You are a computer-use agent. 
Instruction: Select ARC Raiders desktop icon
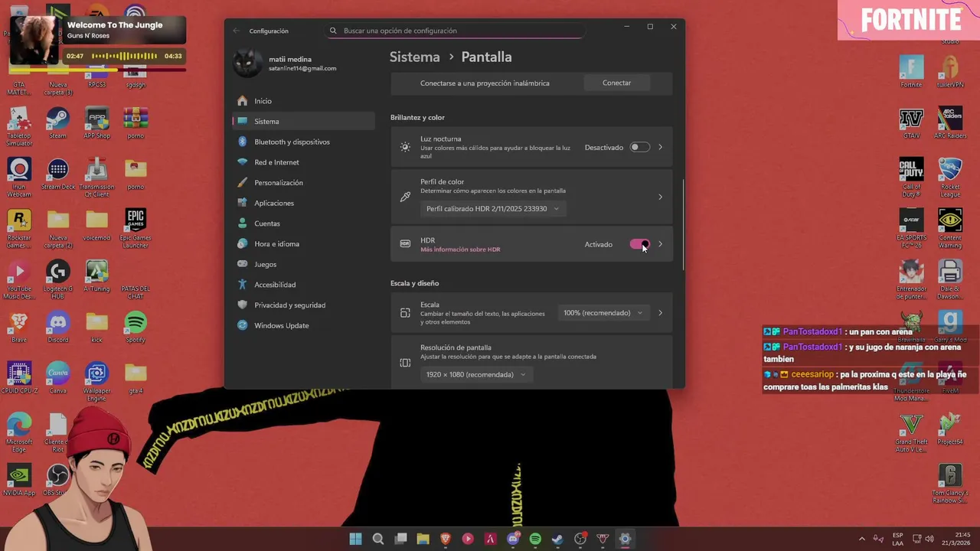tap(950, 123)
